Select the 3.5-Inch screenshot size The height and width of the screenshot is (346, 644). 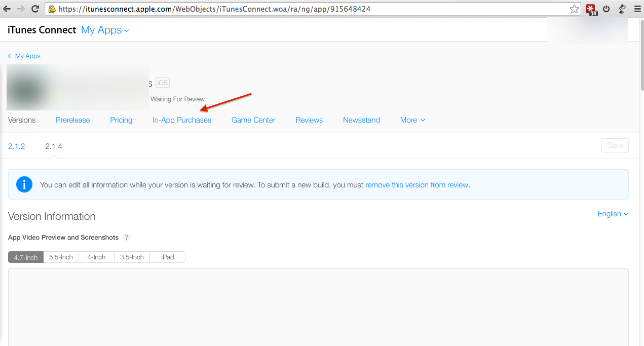point(132,257)
